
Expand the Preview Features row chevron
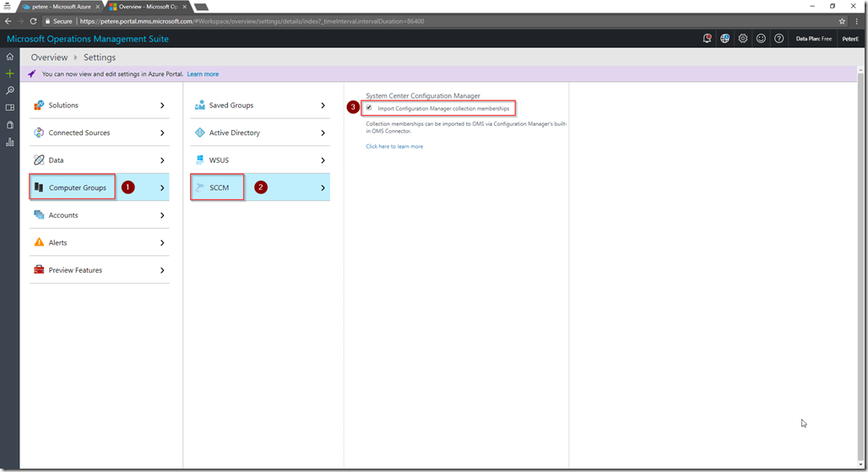162,270
